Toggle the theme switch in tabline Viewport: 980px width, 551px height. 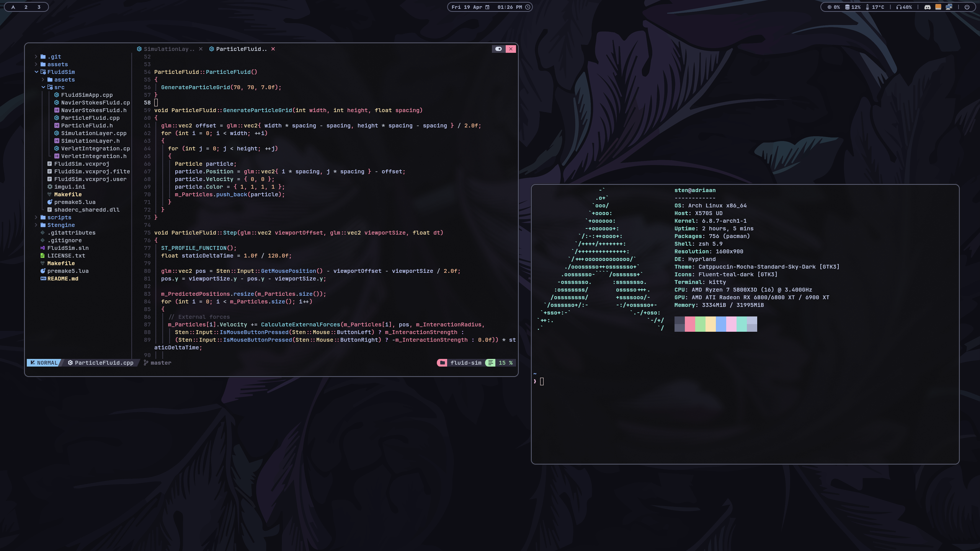coord(498,49)
